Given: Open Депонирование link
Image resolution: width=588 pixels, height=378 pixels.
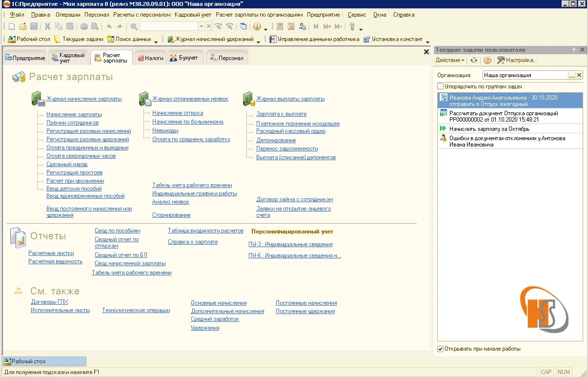Looking at the screenshot, I should tap(276, 140).
